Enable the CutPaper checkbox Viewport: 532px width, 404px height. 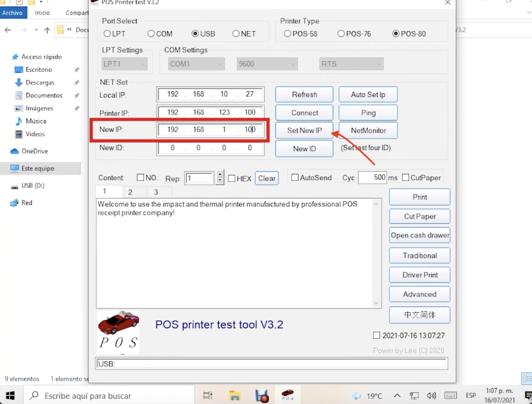[406, 177]
